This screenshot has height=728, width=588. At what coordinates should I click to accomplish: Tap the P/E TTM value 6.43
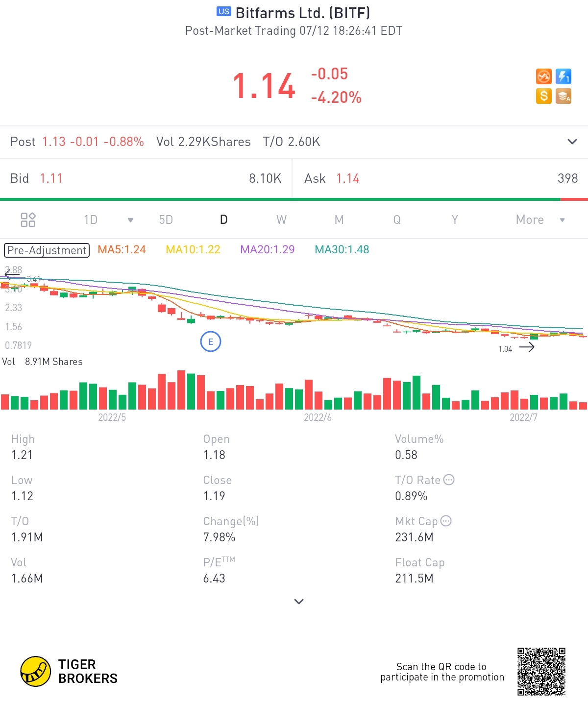tap(214, 578)
